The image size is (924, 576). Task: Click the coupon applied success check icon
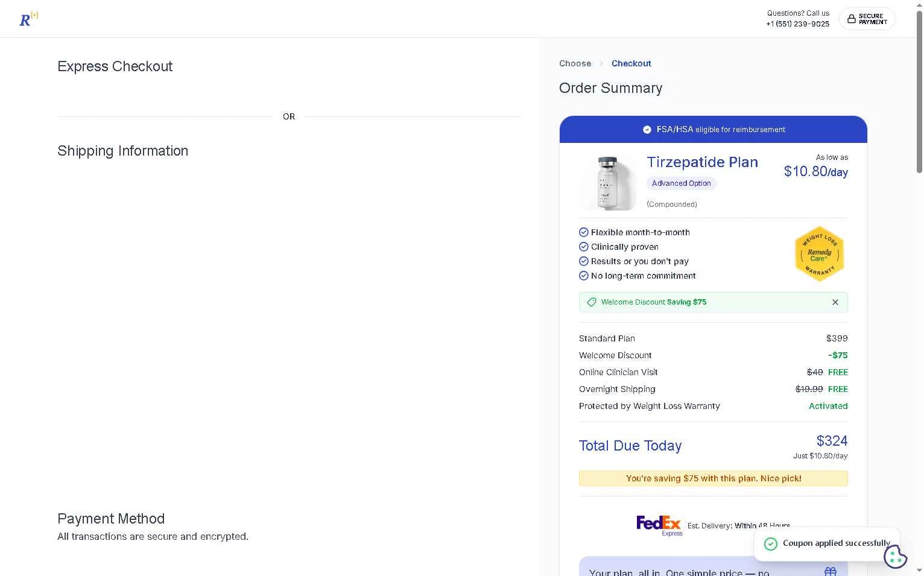pyautogui.click(x=770, y=543)
